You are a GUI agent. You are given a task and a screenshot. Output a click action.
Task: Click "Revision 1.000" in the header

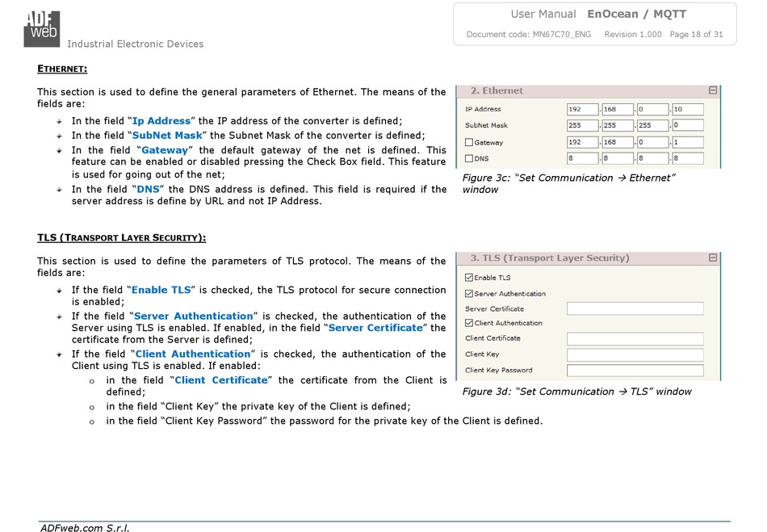[x=633, y=34]
